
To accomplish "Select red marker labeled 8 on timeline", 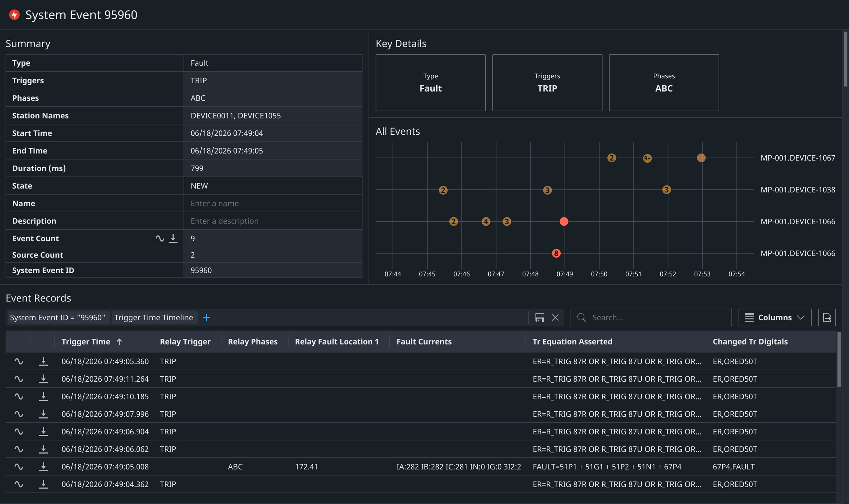I will (556, 253).
